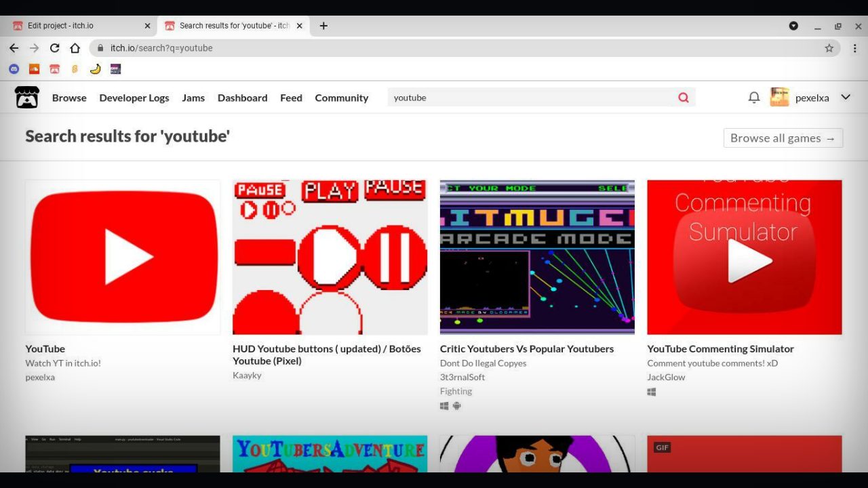Screen dimensions: 868x488
Task: Click author link 'Kaayky'
Action: pos(247,375)
